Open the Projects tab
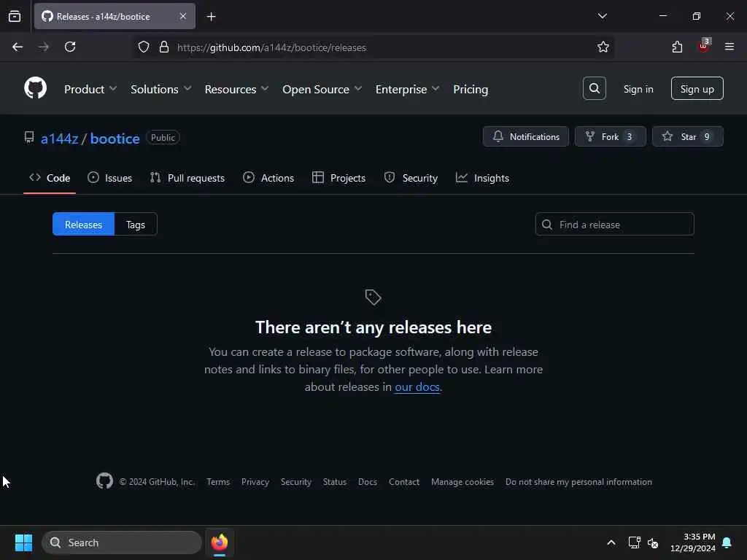747x560 pixels. coord(338,178)
